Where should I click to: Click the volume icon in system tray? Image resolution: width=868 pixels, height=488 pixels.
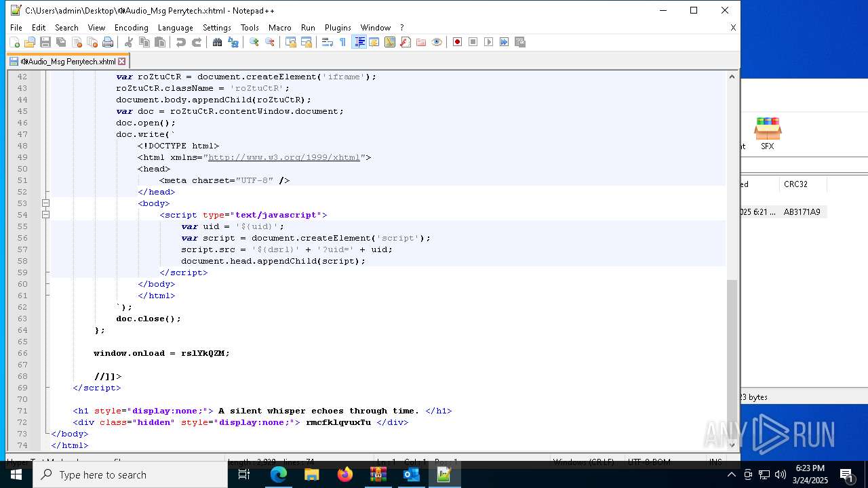coord(781,474)
